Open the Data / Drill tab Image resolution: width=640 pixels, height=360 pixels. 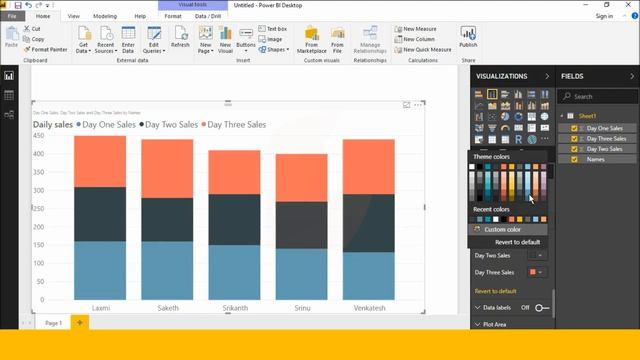pos(208,16)
